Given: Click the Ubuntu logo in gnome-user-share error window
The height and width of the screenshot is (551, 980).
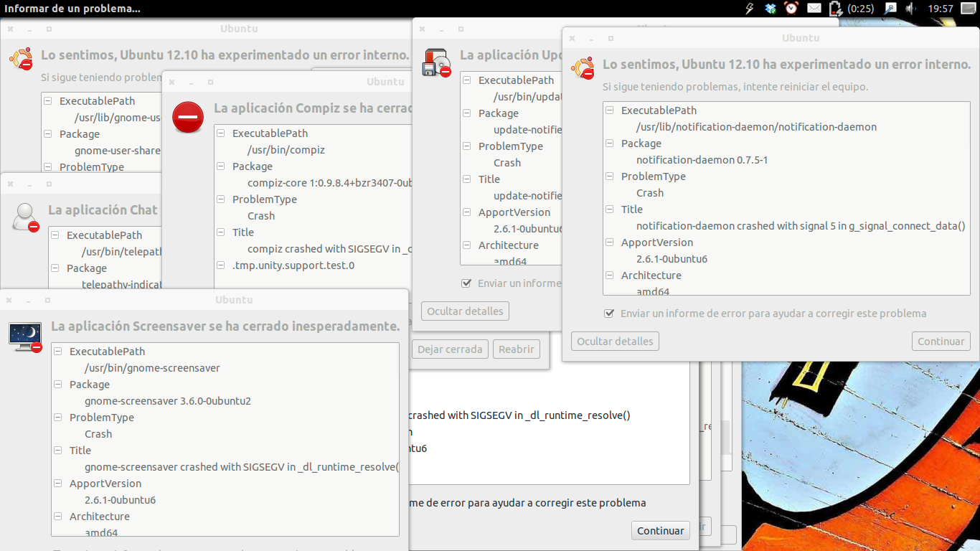Looking at the screenshot, I should [21, 58].
